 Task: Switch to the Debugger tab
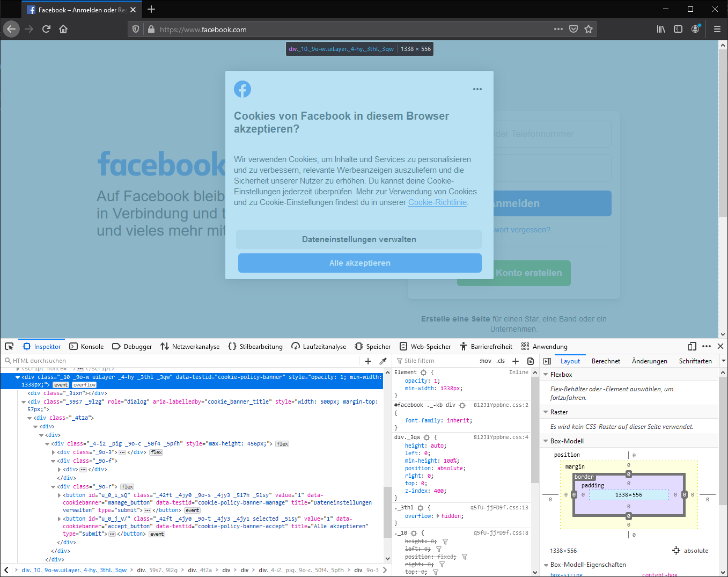coord(132,347)
